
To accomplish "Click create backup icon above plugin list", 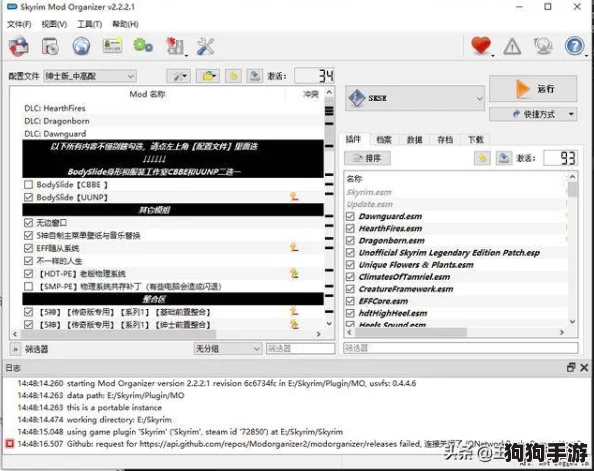I will pyautogui.click(x=504, y=158).
